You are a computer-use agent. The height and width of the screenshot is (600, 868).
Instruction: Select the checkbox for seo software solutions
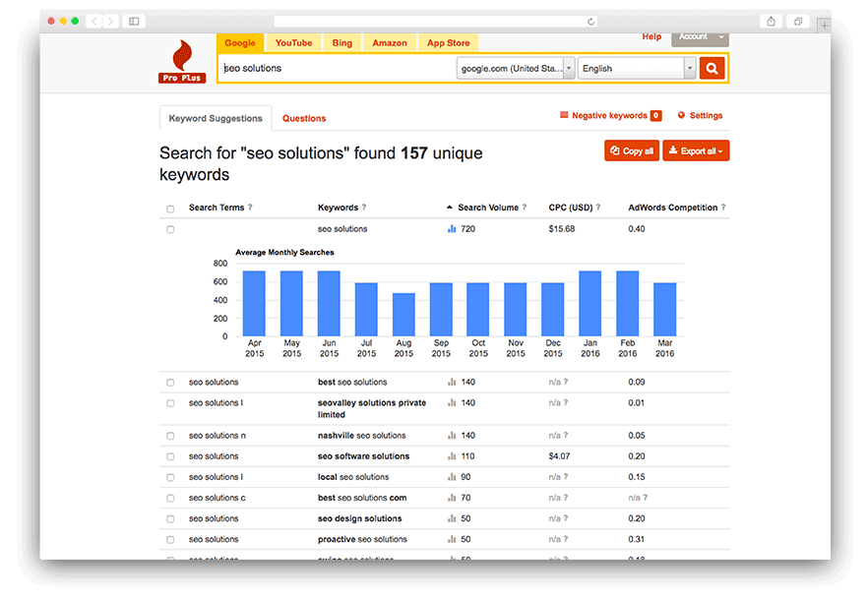[170, 455]
